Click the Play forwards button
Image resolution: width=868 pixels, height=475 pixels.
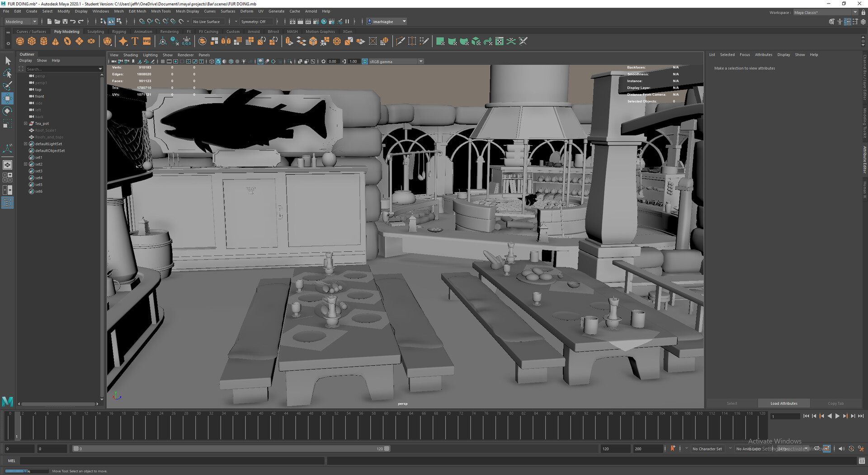837,416
